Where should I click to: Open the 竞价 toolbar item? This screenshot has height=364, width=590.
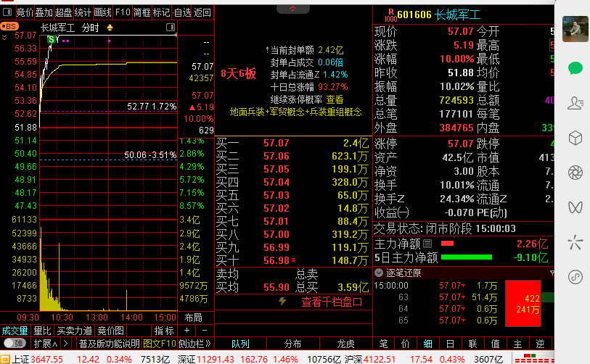click(x=25, y=12)
